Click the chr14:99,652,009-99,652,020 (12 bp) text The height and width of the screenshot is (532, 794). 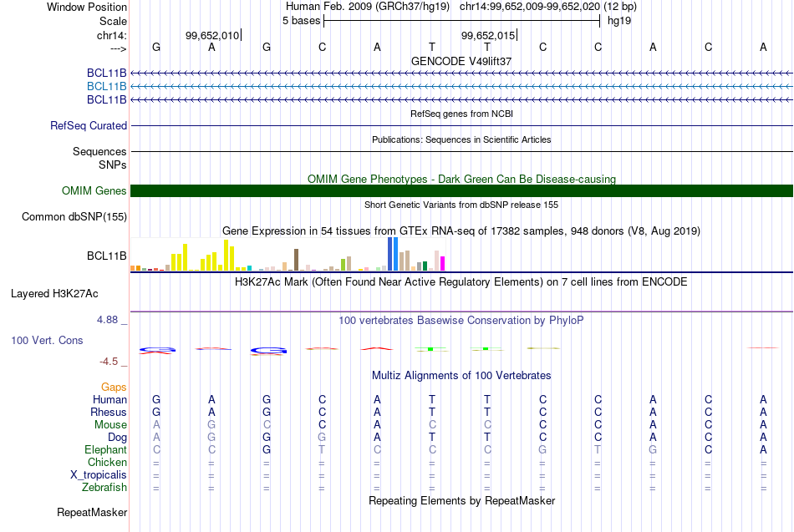point(548,7)
